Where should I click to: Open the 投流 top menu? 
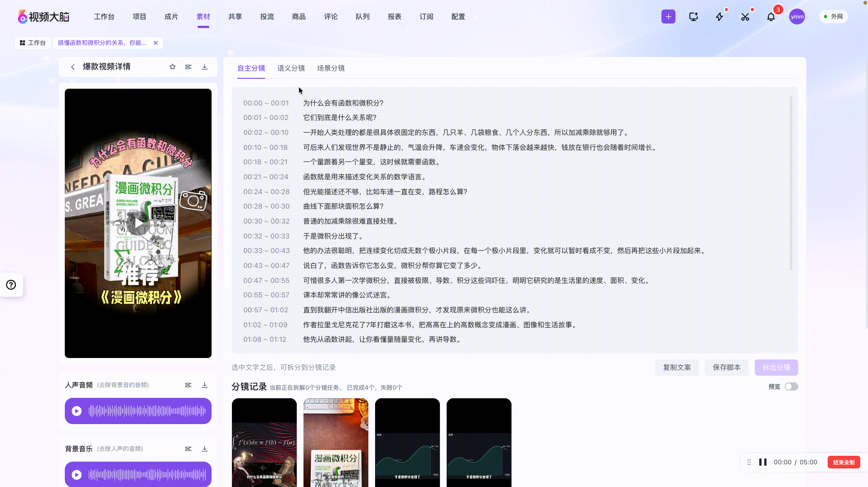pyautogui.click(x=267, y=17)
